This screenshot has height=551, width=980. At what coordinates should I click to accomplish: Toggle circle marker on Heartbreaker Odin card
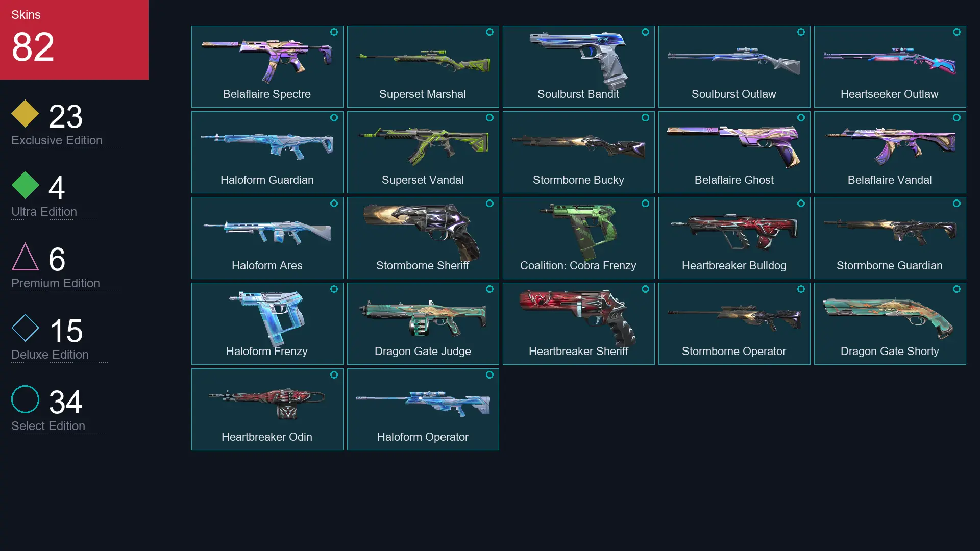pos(334,374)
